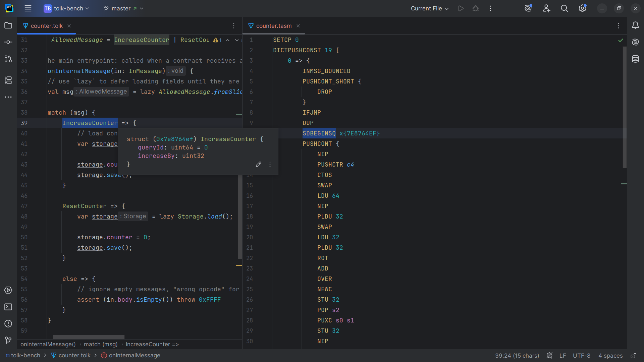The image size is (644, 362).
Task: Open the Git tool window
Action: click(x=8, y=341)
